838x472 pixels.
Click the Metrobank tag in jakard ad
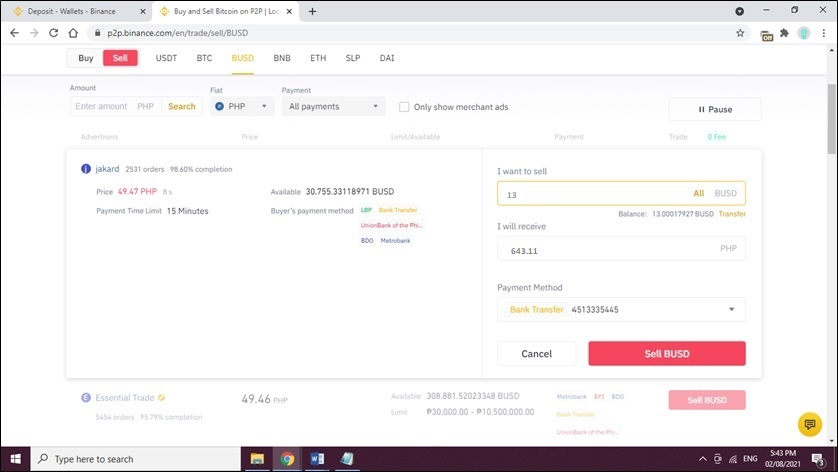tap(395, 241)
